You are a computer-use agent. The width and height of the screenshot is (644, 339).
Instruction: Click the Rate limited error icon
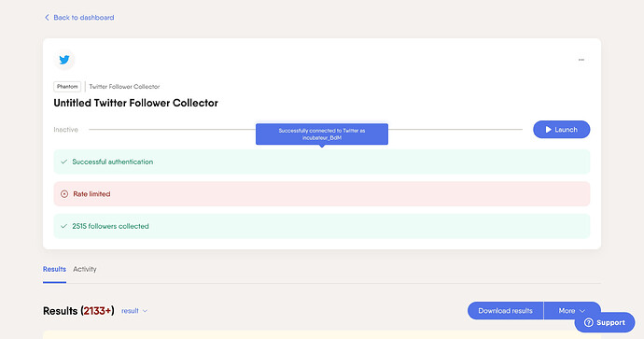(64, 194)
